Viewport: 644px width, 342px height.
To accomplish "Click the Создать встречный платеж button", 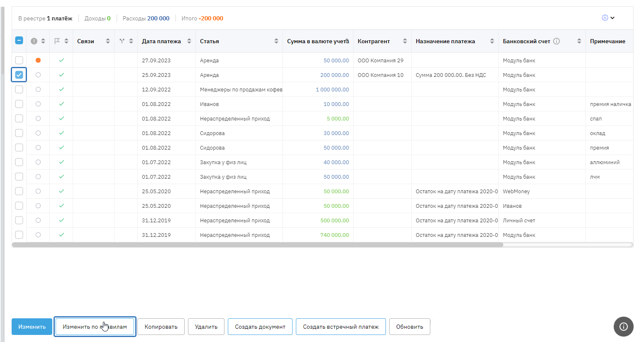I will point(341,327).
